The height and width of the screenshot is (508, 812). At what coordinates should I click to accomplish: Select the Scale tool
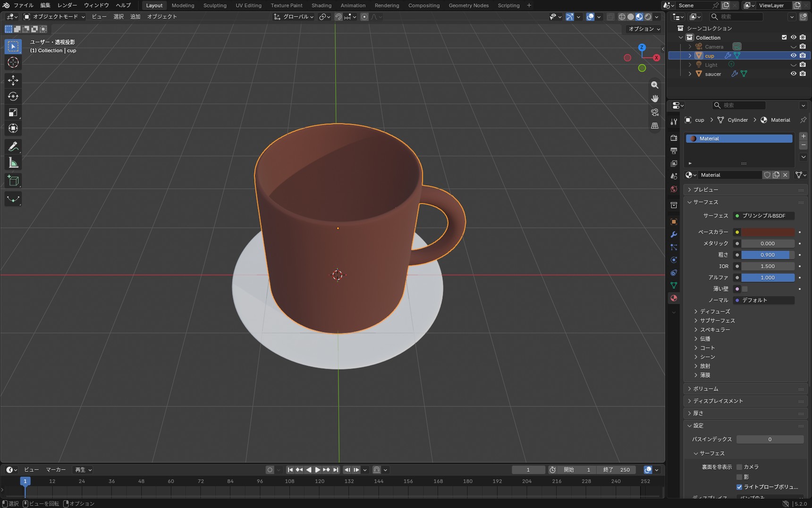click(13, 112)
